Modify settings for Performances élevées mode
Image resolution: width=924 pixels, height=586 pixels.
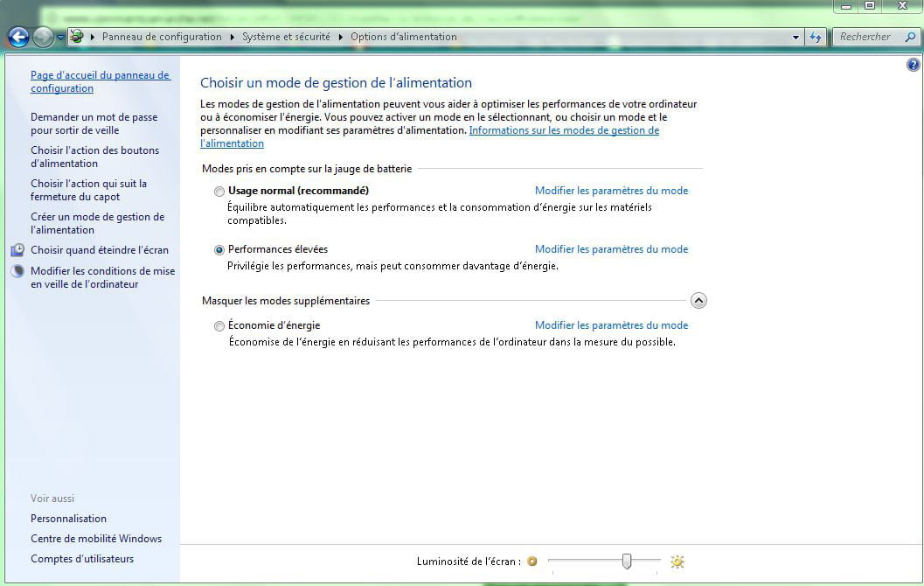pos(612,249)
